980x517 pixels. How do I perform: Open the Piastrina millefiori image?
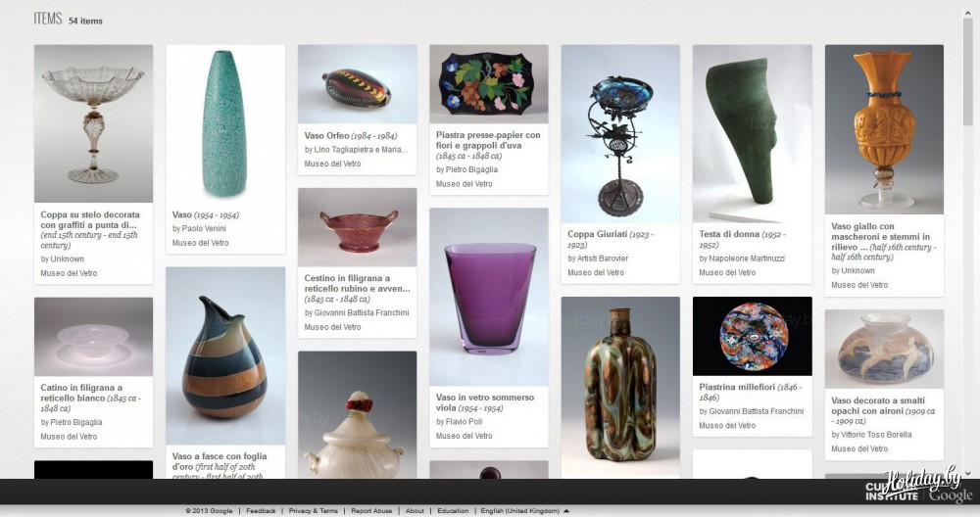(753, 336)
